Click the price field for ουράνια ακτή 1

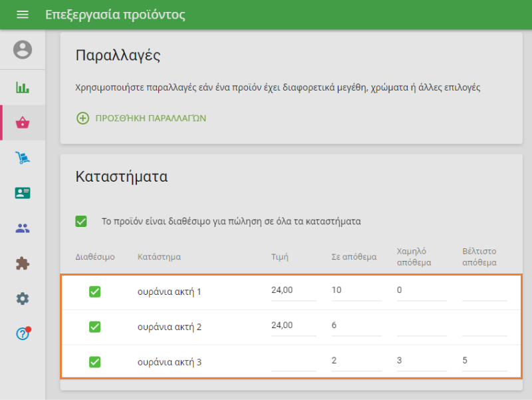[x=293, y=291]
